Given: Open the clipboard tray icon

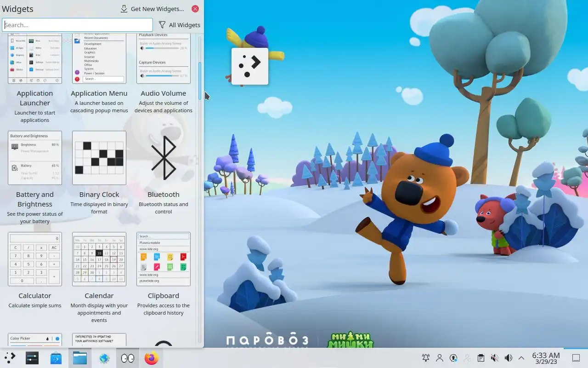Looking at the screenshot, I should click(481, 358).
